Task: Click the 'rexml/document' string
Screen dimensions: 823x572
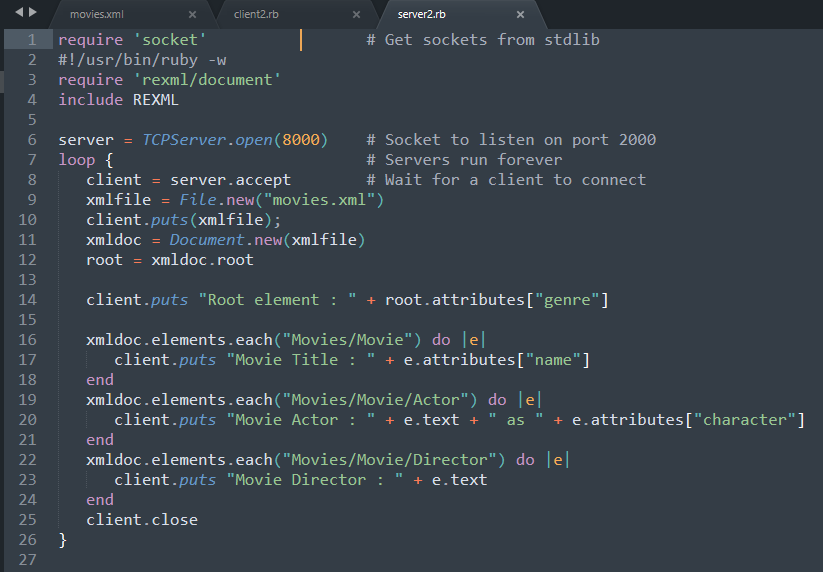Action: coord(207,80)
